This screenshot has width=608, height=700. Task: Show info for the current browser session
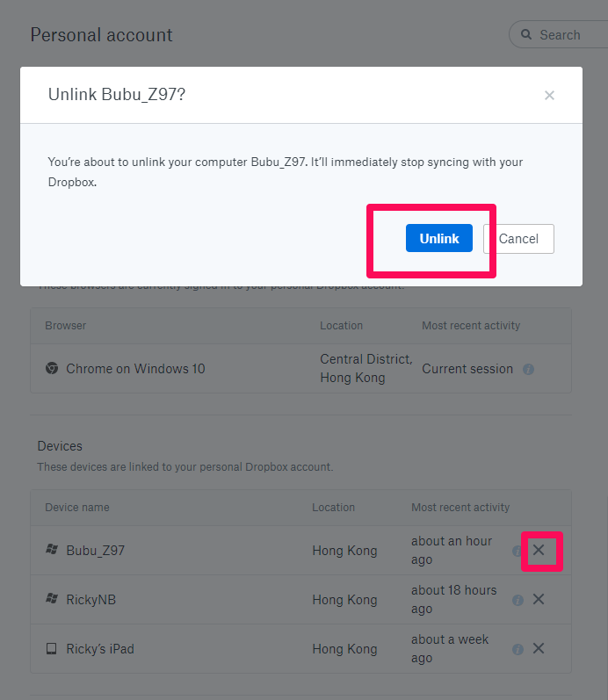[x=528, y=369]
